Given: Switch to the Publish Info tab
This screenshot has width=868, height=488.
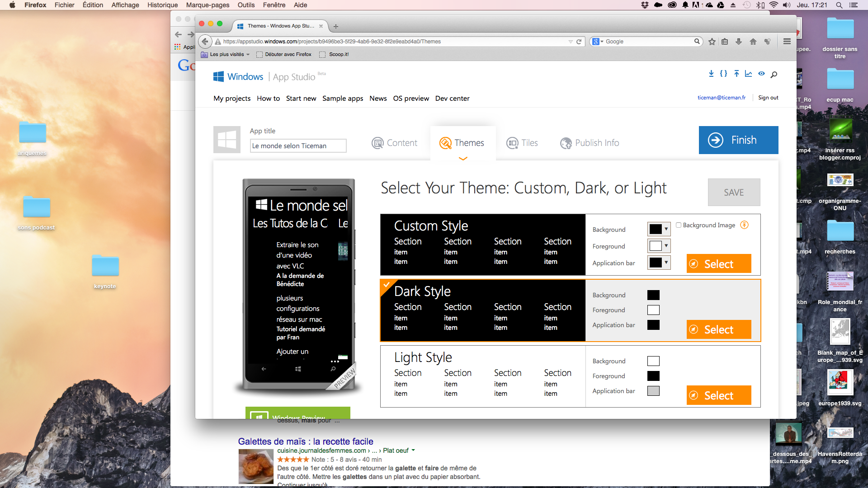Looking at the screenshot, I should (x=590, y=143).
